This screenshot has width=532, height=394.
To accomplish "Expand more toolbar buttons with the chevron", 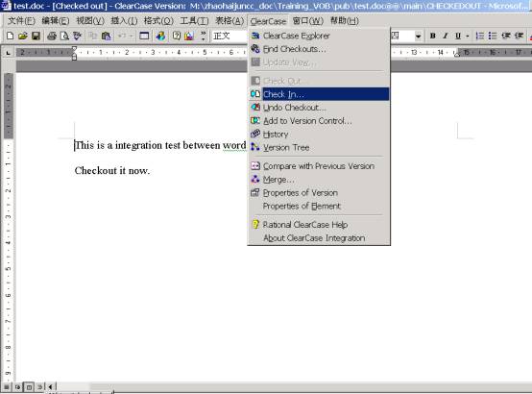I will (203, 36).
